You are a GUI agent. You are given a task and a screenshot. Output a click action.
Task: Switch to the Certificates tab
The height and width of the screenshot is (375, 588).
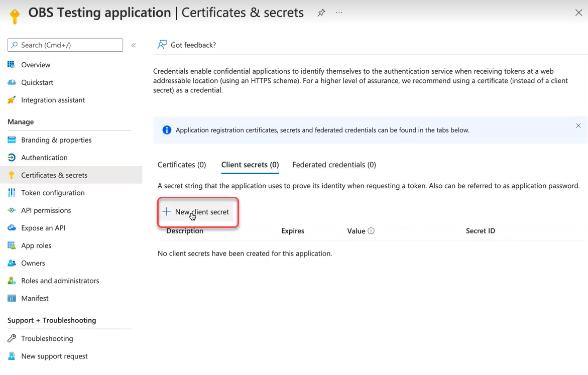[182, 165]
